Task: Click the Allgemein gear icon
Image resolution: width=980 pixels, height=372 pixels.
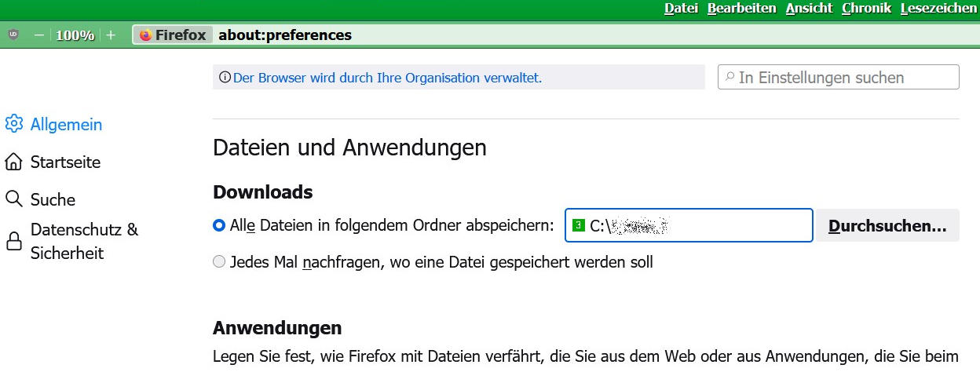Action: coord(13,124)
